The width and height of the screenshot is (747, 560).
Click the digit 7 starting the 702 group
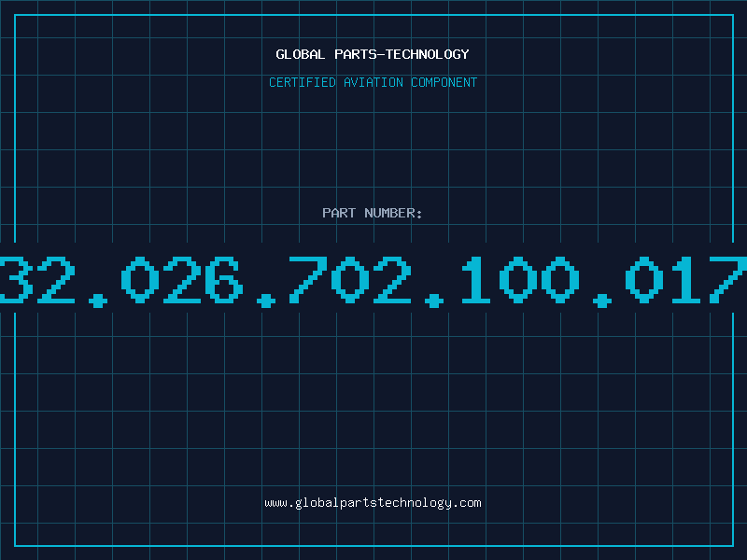[x=308, y=279]
